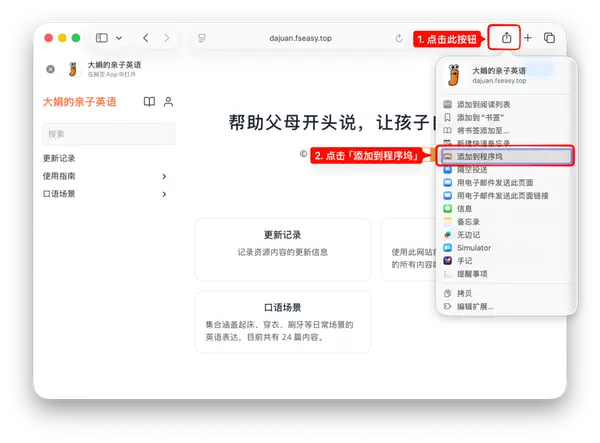
Task: Choose 添加到程序坞 in share menu
Action: (506, 156)
